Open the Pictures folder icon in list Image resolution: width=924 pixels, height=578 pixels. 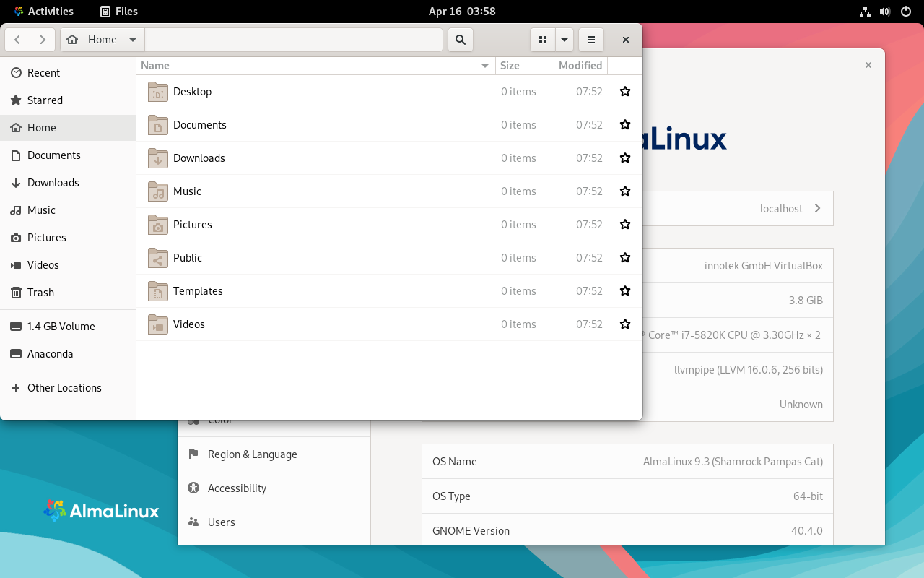coord(157,225)
